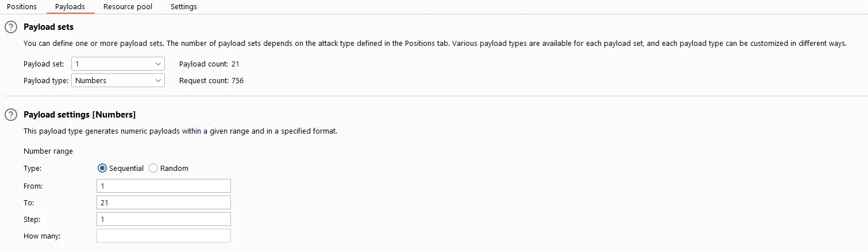
Task: Open the Payload type dropdown
Action: tap(118, 81)
